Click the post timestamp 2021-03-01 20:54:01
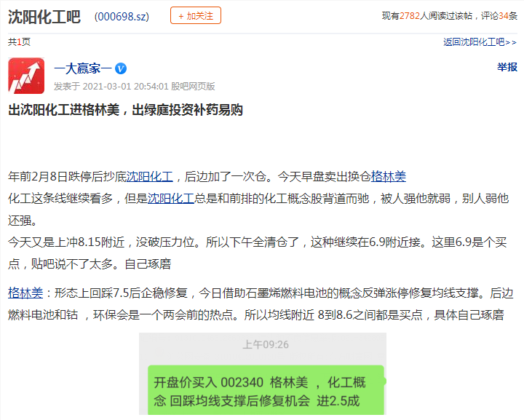Image resolution: width=524 pixels, height=420 pixels. tap(125, 86)
